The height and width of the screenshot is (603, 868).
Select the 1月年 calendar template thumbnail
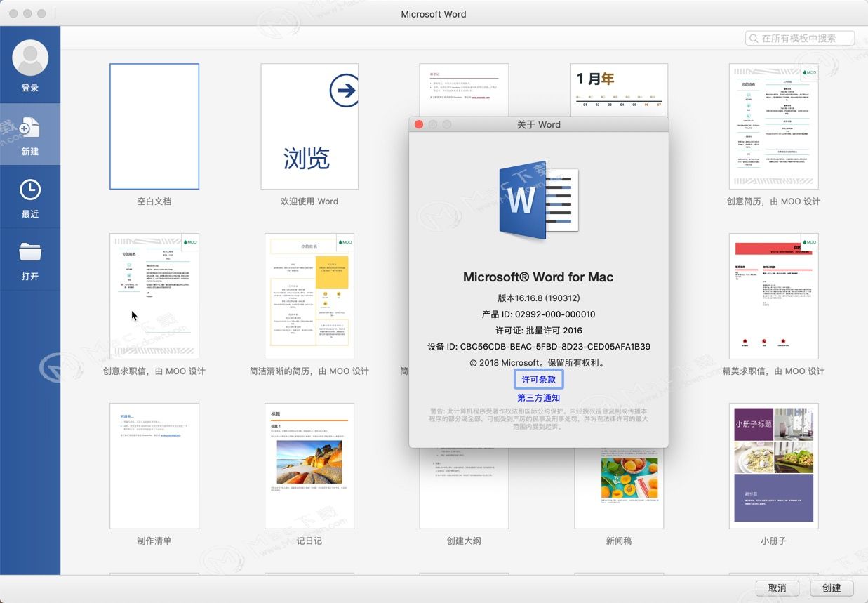coord(619,90)
